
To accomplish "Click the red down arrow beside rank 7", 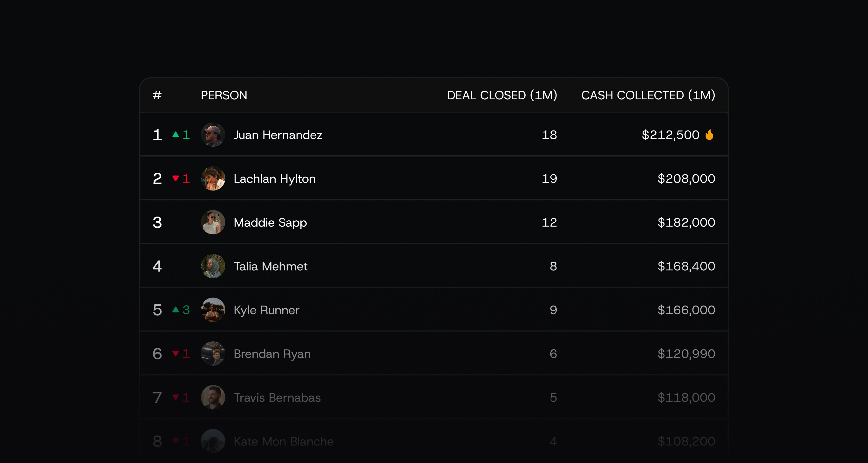I will click(176, 397).
